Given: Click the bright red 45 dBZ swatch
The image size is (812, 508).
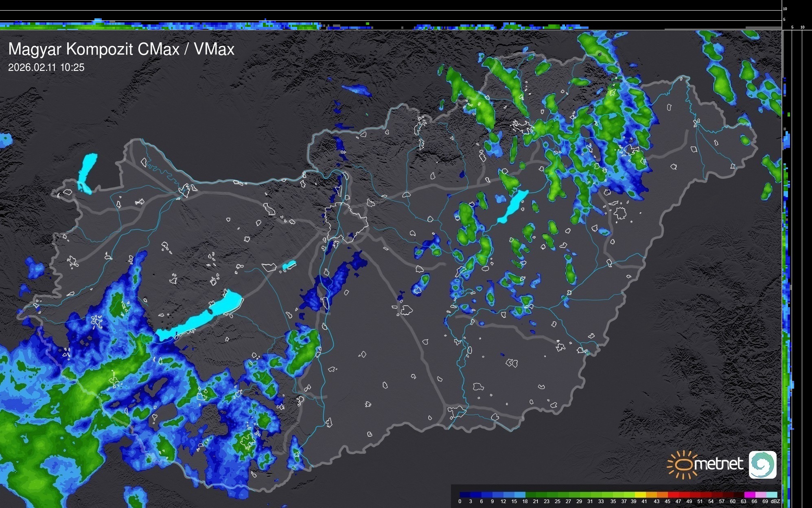Looking at the screenshot, I should tap(673, 495).
